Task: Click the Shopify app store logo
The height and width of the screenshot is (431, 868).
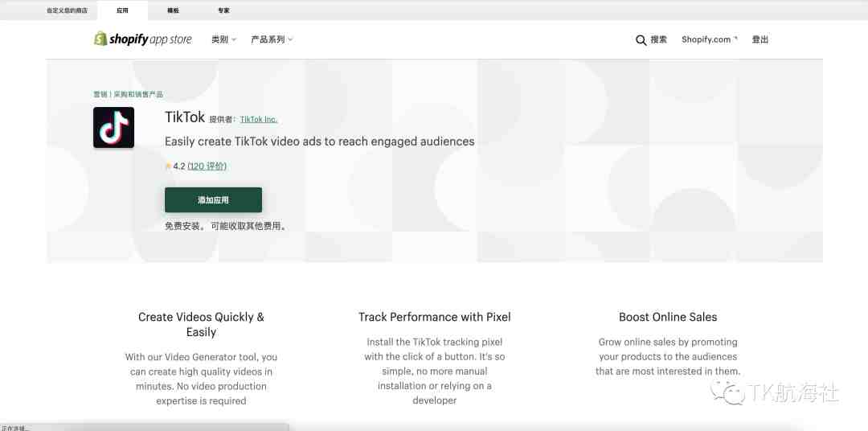Action: click(x=143, y=39)
